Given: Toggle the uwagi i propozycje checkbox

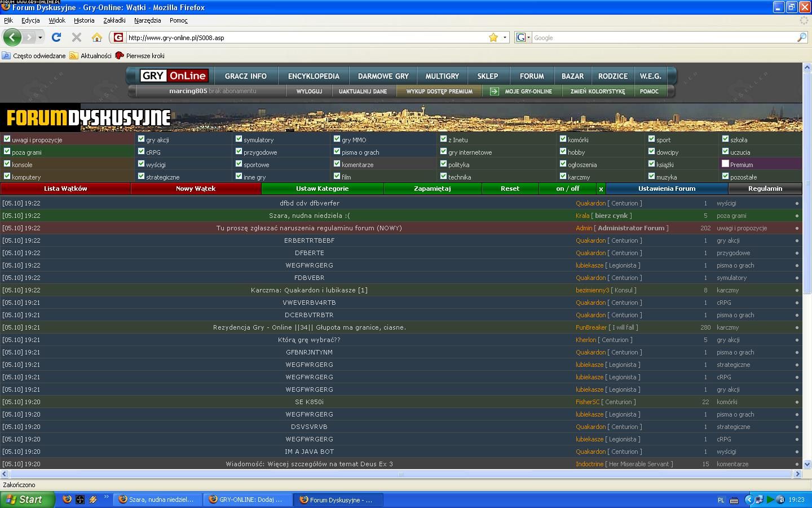Looking at the screenshot, I should pos(7,139).
